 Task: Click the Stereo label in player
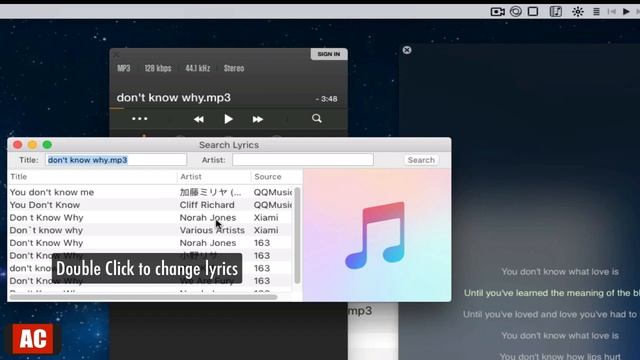point(234,68)
